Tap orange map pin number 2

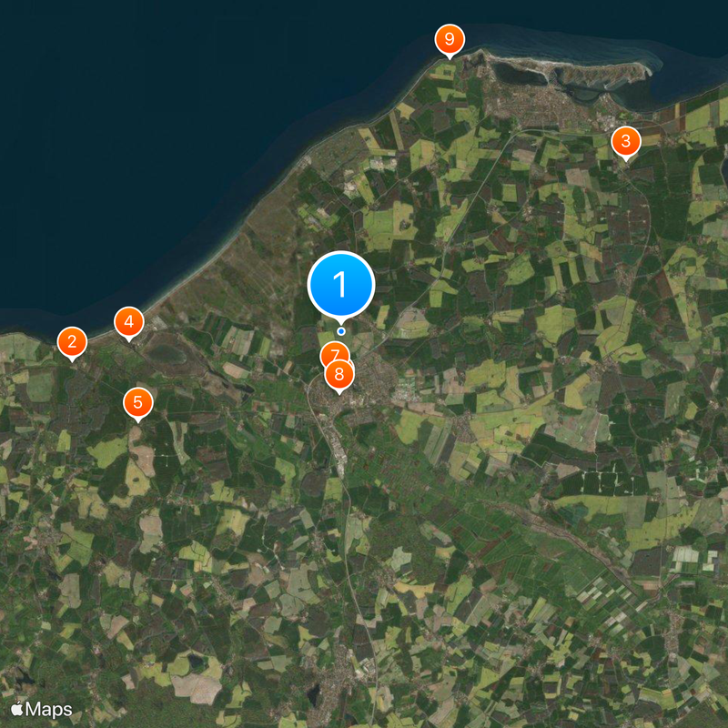pyautogui.click(x=72, y=342)
